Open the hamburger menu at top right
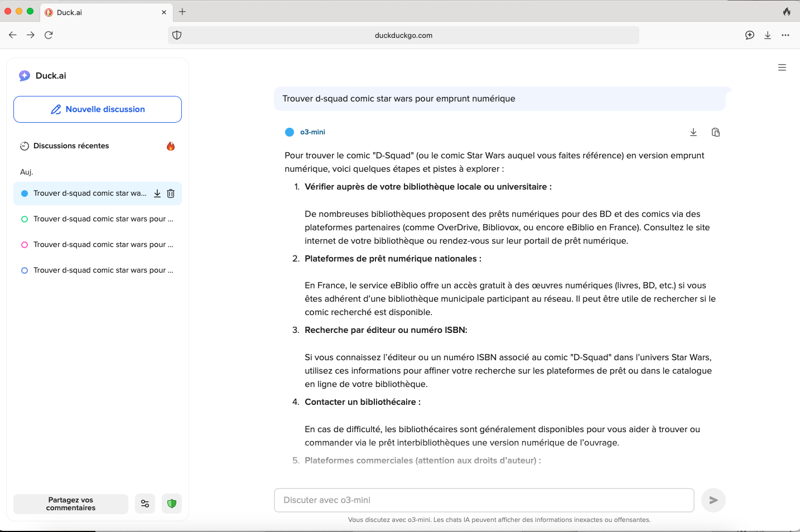 coord(782,67)
